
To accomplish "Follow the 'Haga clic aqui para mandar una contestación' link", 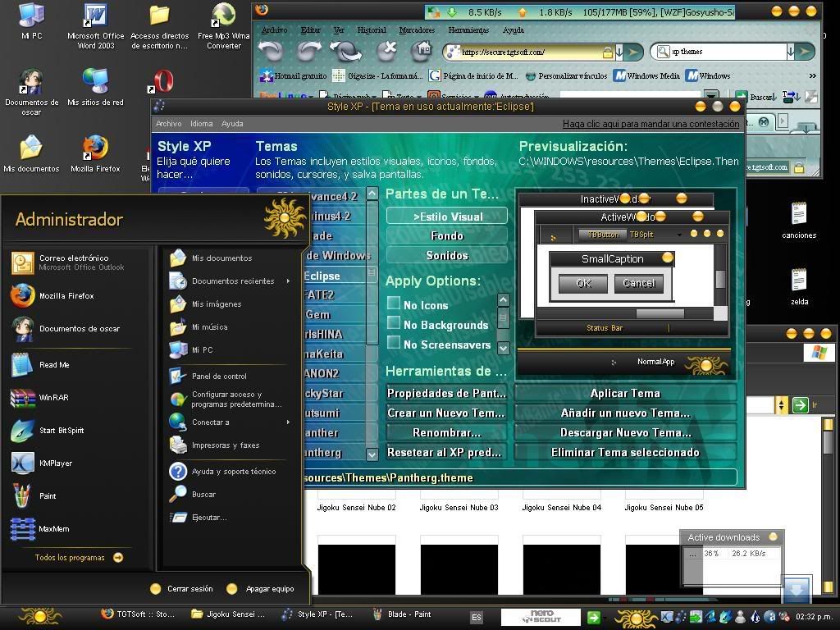I will pos(651,124).
